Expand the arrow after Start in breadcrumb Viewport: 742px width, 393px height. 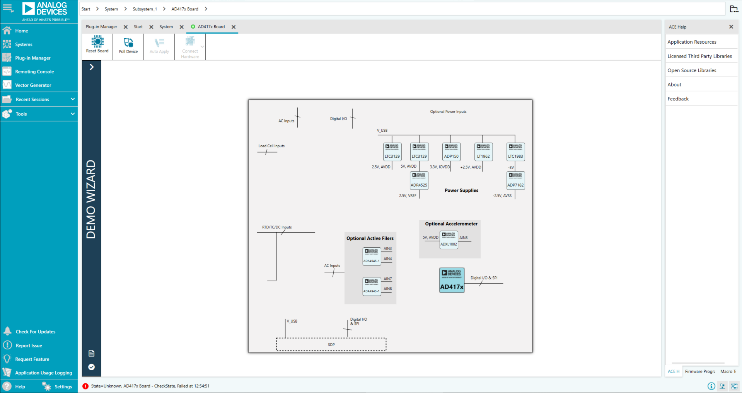(x=97, y=9)
